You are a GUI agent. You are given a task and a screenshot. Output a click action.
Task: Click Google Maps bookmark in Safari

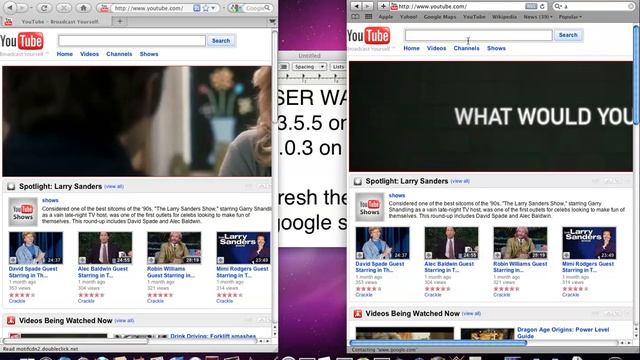point(440,17)
